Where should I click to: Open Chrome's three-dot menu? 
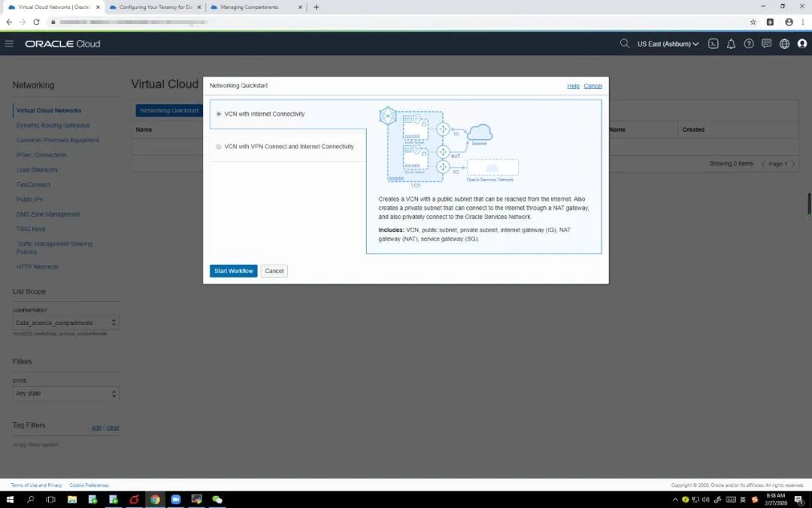point(803,22)
